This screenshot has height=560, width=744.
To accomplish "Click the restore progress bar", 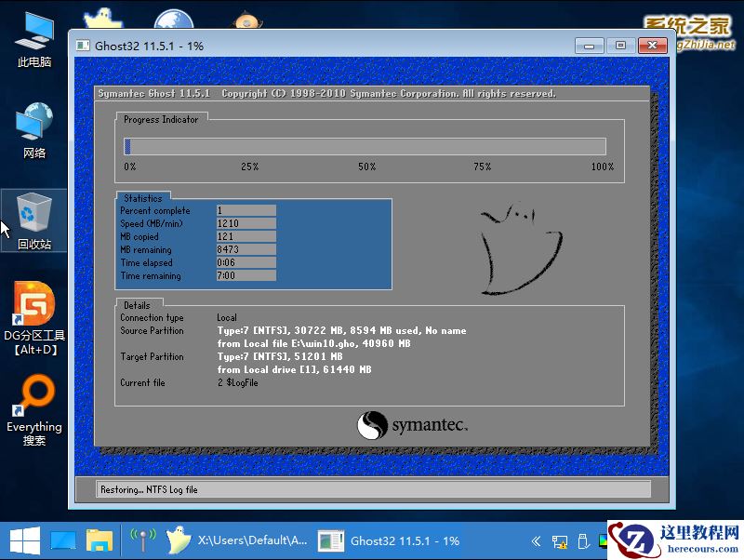I will pos(365,146).
